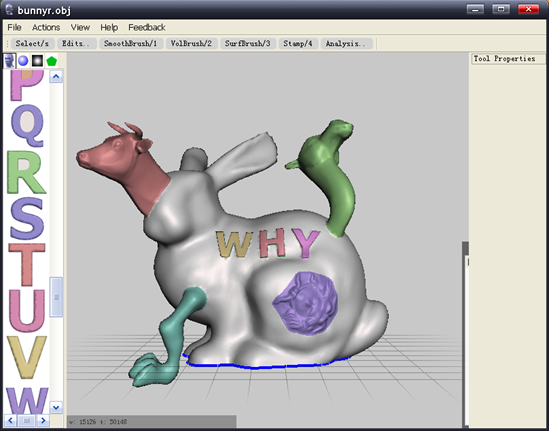Pick the letter P part thumbnail
This screenshot has width=549, height=431.
[x=26, y=85]
